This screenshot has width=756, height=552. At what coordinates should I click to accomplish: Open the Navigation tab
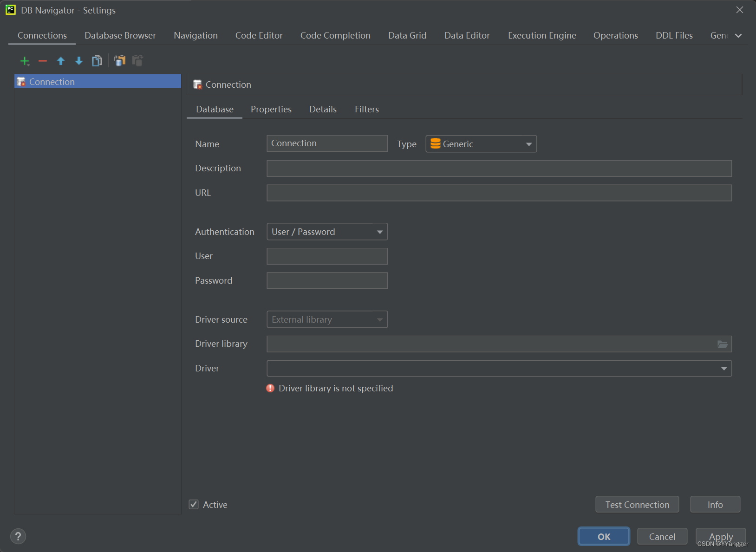pos(196,36)
